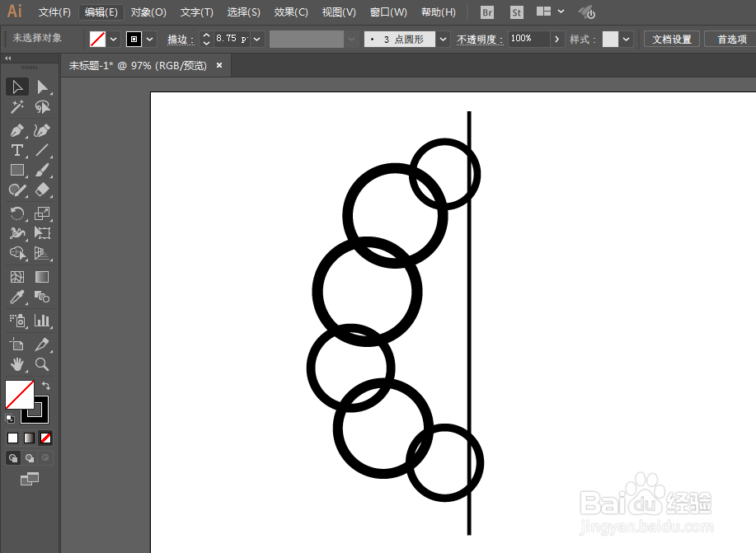Screen dimensions: 756x553
Task: Select the Type tool
Action: [16, 150]
